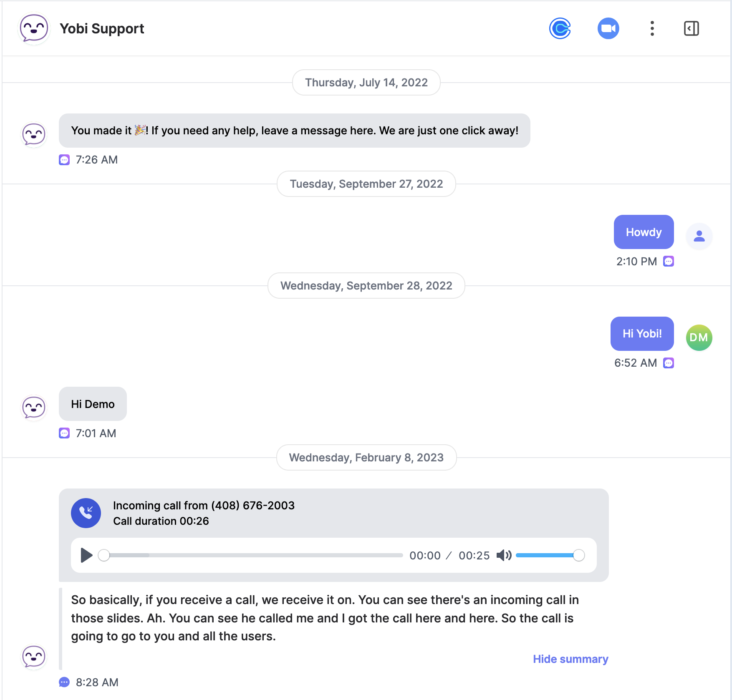
Task: Mute the call recording speaker icon
Action: [504, 555]
